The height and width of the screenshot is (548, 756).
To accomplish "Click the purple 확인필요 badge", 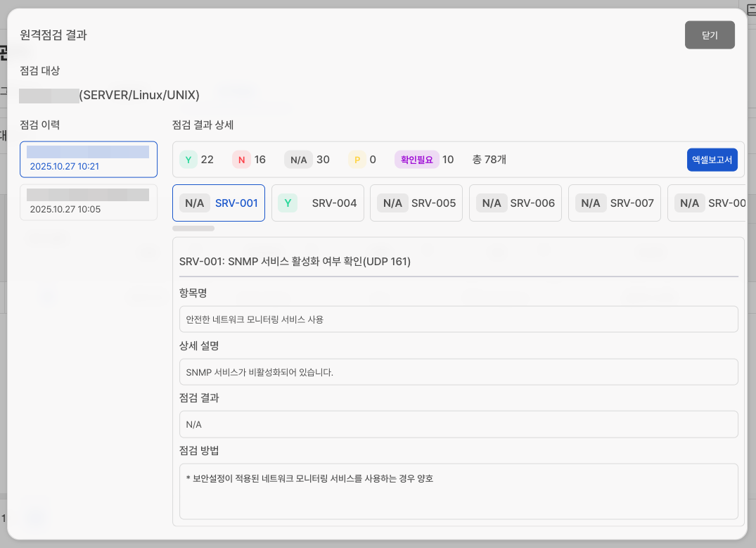I will [x=417, y=160].
